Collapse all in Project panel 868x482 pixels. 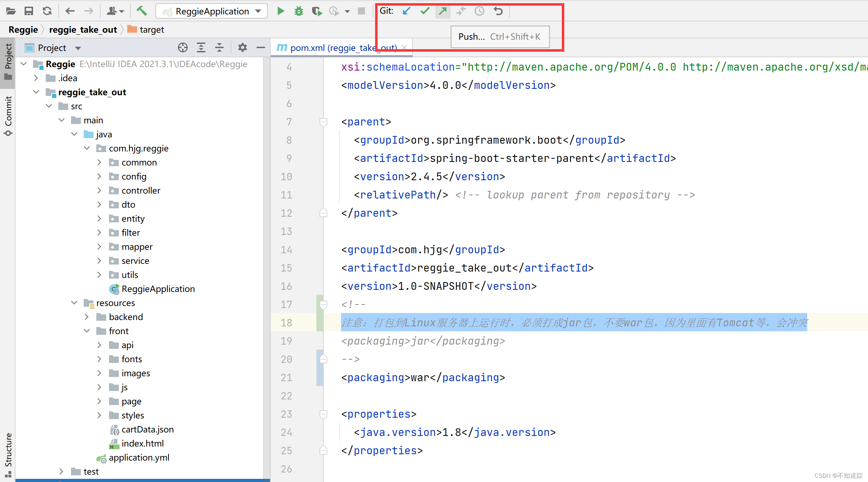(219, 48)
